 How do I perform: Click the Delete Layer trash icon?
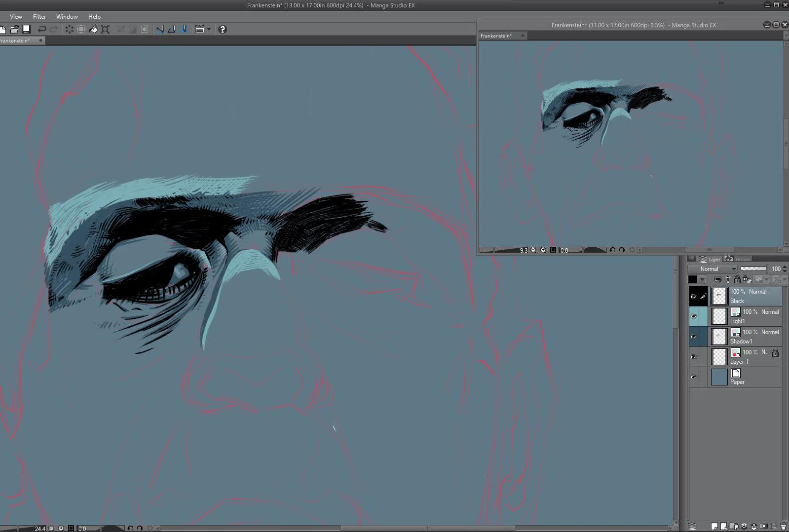point(783,527)
